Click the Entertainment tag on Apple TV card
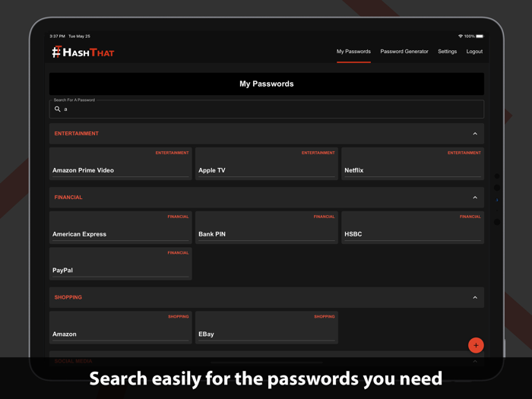Screen dimensions: 532x399 [x=318, y=153]
